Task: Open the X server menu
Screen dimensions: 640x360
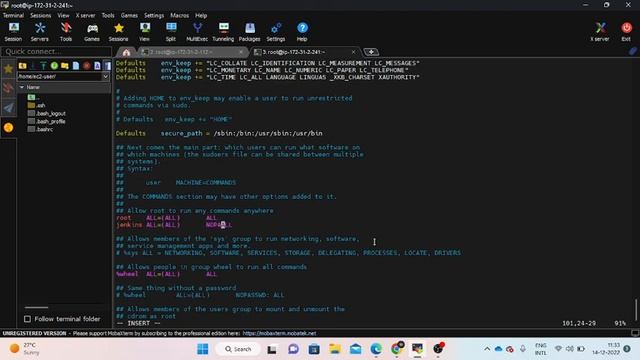Action: pos(85,16)
